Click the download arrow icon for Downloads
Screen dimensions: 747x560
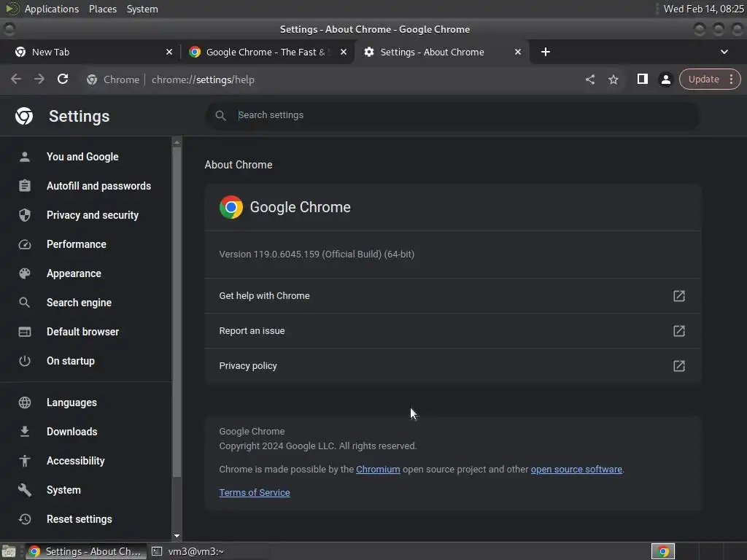pos(25,432)
